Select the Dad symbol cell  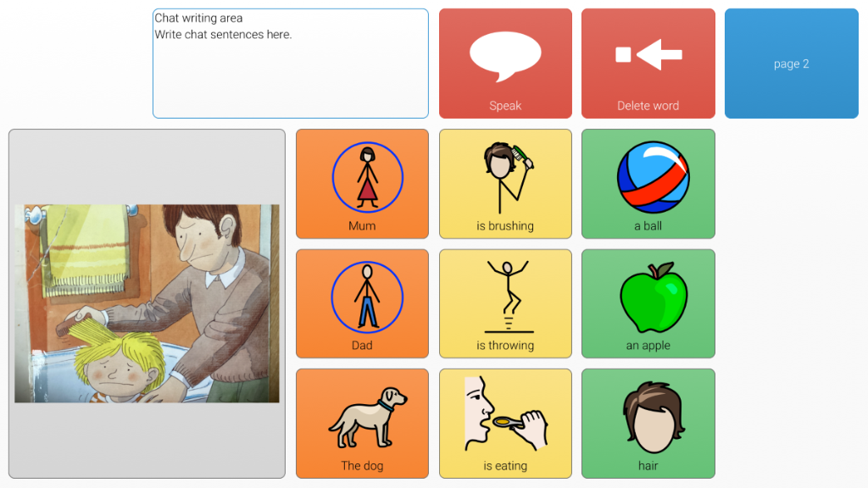pyautogui.click(x=362, y=304)
